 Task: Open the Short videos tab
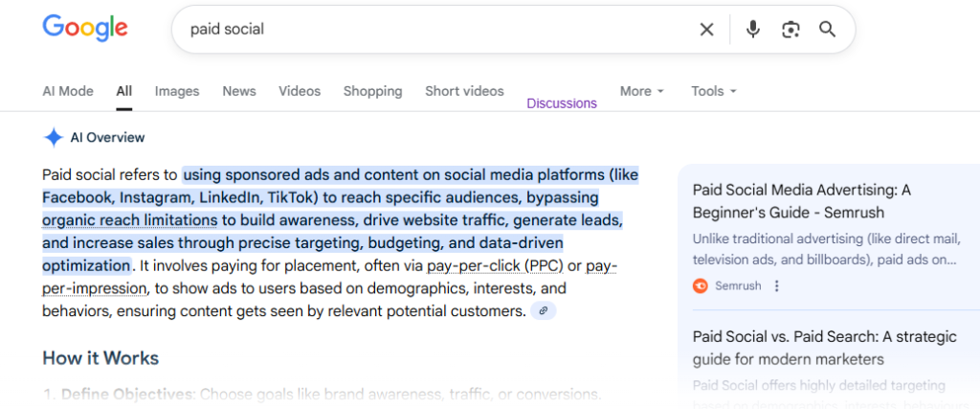pos(464,91)
